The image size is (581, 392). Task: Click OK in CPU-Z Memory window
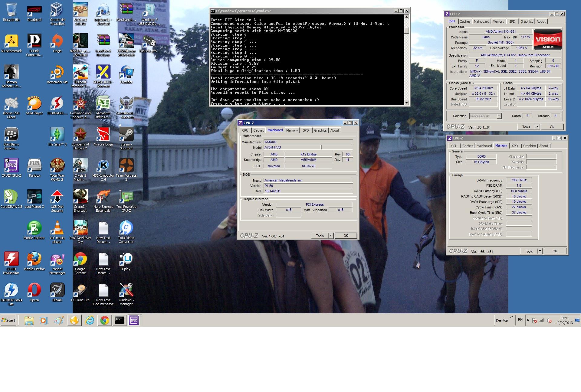(555, 251)
